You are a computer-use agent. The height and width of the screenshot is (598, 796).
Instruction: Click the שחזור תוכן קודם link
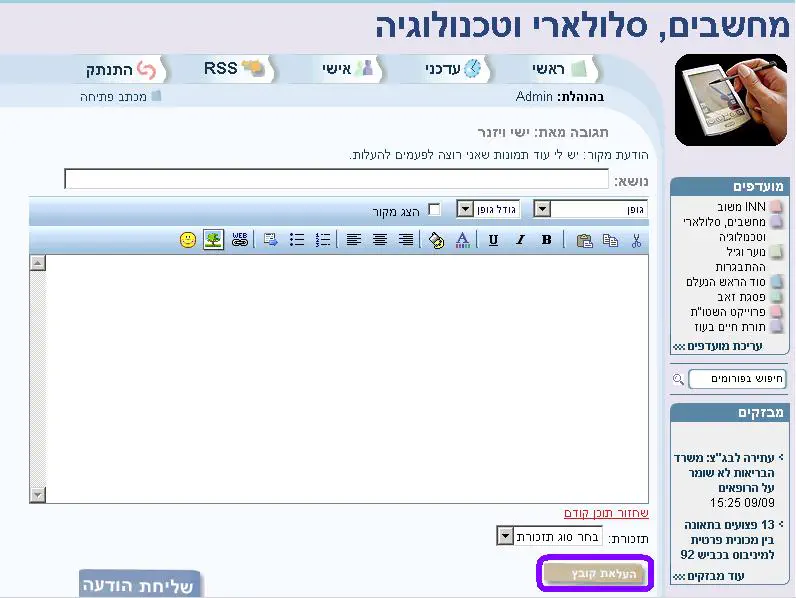[x=606, y=513]
